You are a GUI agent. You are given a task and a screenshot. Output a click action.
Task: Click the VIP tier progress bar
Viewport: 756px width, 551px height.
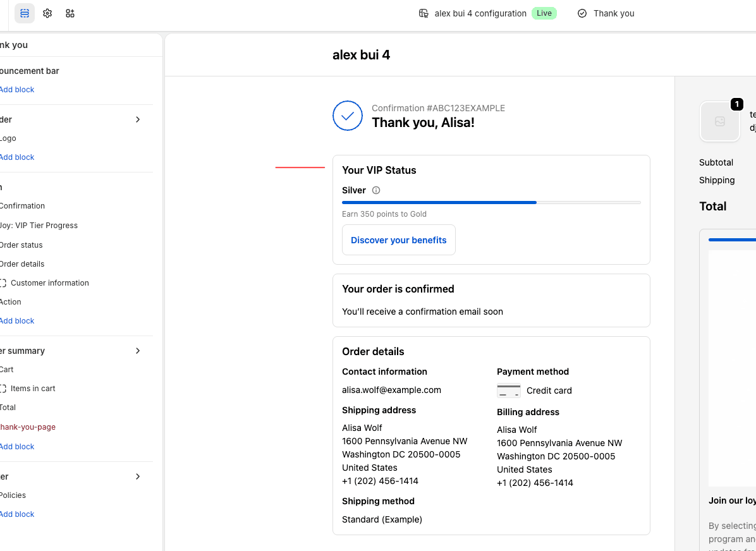pyautogui.click(x=491, y=202)
